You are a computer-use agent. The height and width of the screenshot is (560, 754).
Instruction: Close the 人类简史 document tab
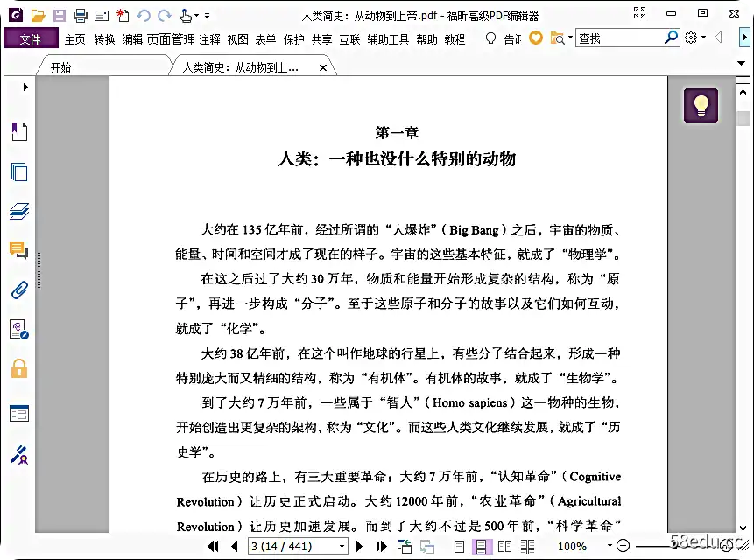pos(323,67)
